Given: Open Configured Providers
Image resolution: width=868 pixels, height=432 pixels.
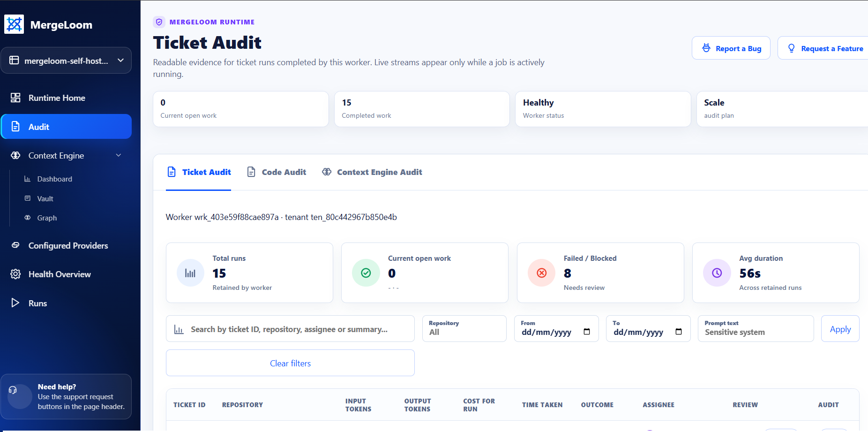Looking at the screenshot, I should click(68, 245).
